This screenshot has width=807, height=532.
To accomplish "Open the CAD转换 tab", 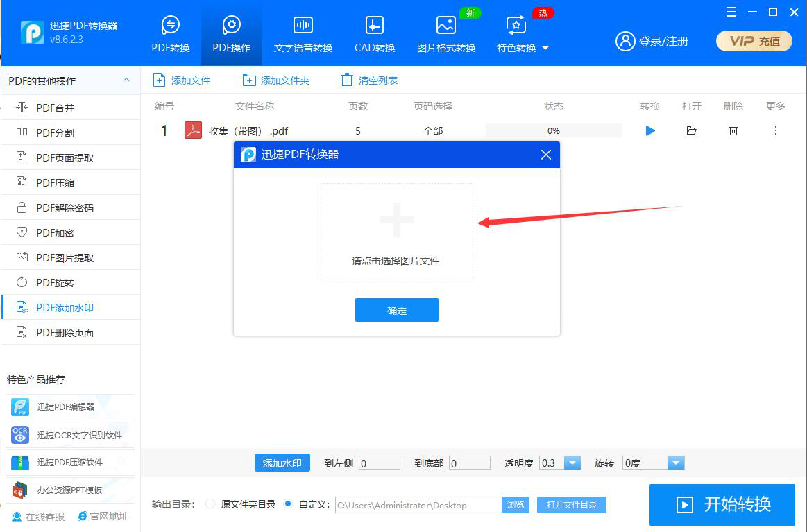I will 375,34.
